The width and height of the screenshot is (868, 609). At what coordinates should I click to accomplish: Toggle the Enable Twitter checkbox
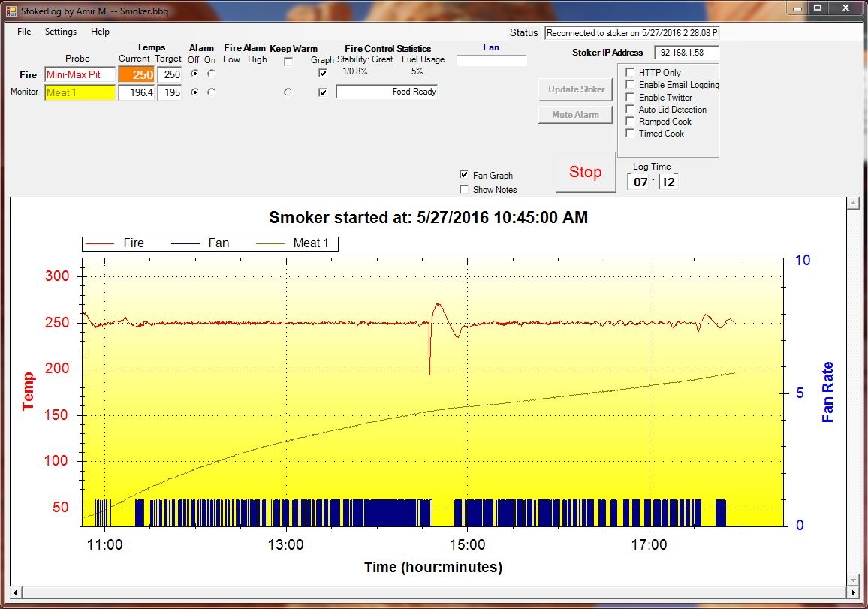pyautogui.click(x=630, y=97)
